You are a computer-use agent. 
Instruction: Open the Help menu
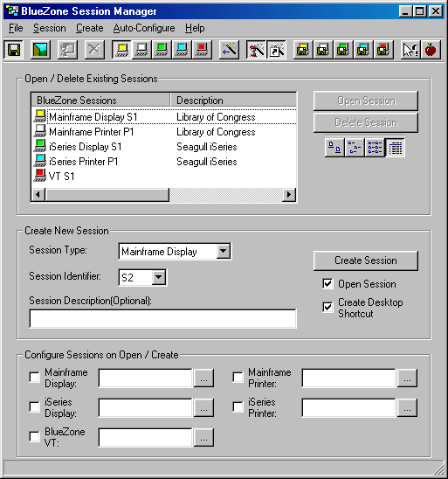click(x=195, y=28)
